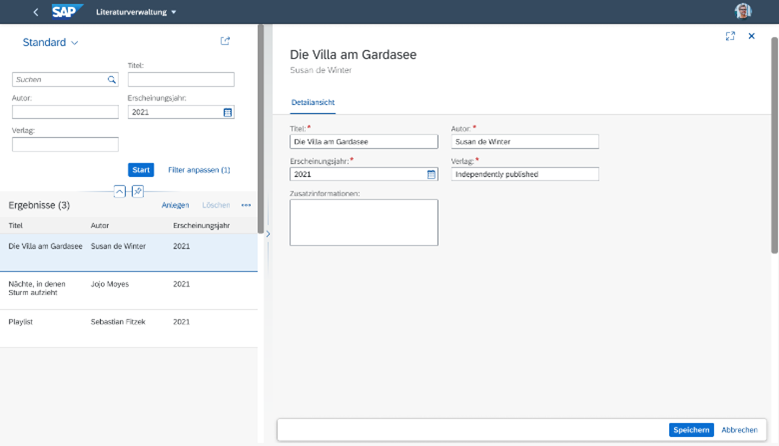The width and height of the screenshot is (779, 446).
Task: Click Abbrechen to cancel
Action: click(739, 430)
